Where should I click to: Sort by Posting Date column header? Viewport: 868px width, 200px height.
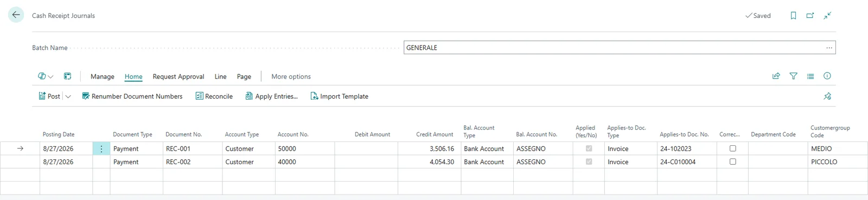click(59, 134)
